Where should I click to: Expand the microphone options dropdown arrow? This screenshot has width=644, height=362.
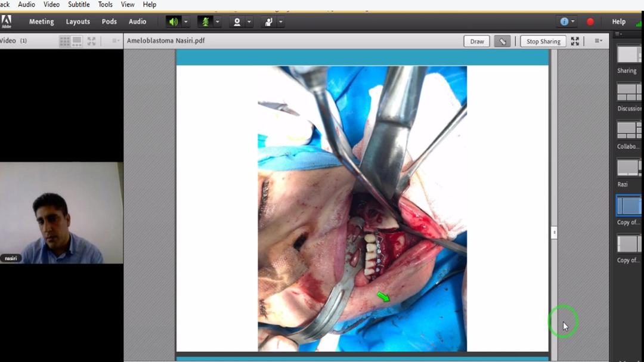pyautogui.click(x=217, y=21)
